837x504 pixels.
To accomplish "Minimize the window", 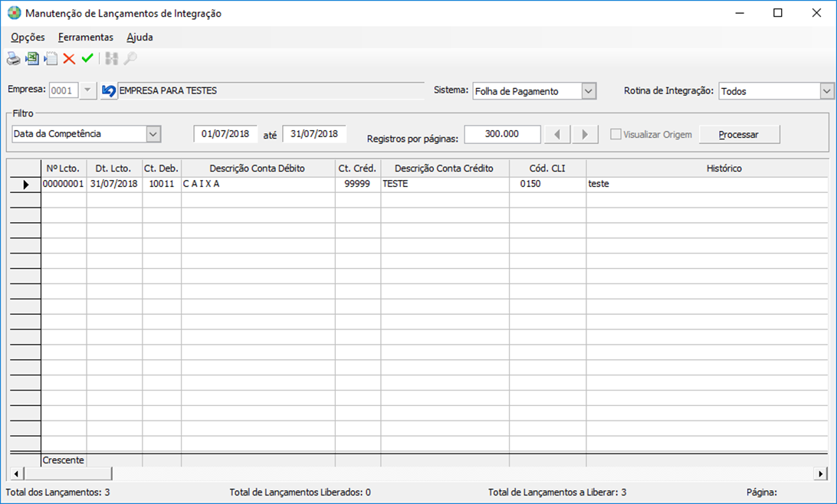I will tap(740, 13).
